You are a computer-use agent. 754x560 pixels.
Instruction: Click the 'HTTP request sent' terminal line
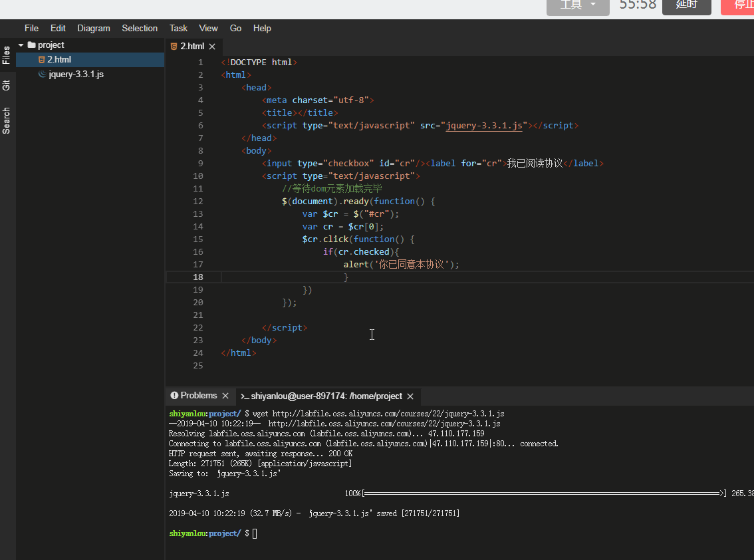[261, 454]
